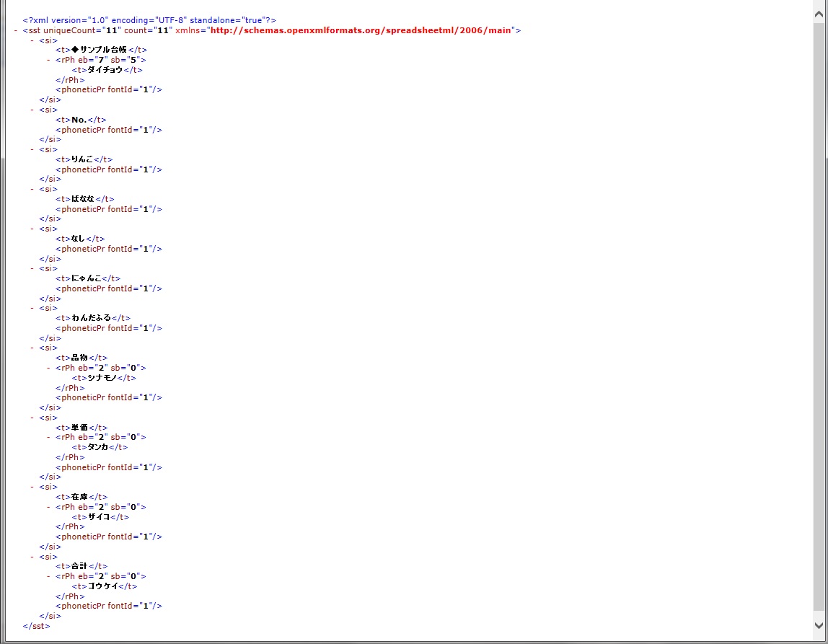Click the text にゃんこ
Screen dimensions: 828x644
[x=86, y=278]
